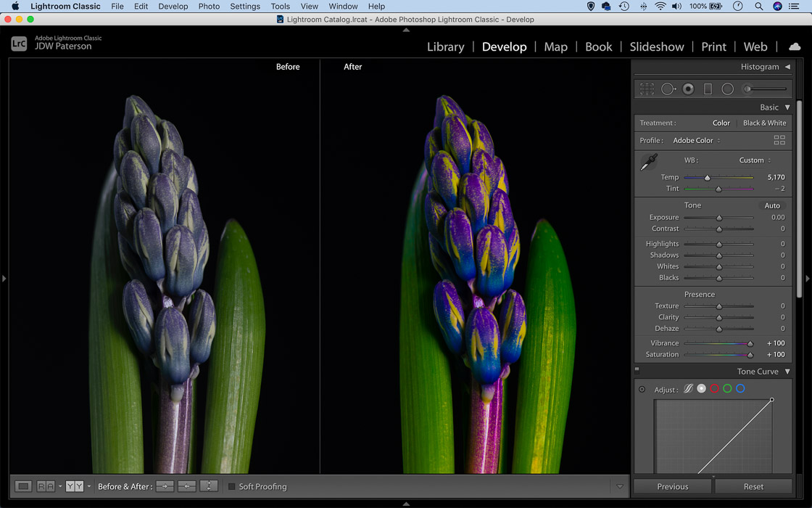
Task: Activate the Graduated Filter tool
Action: coord(708,89)
